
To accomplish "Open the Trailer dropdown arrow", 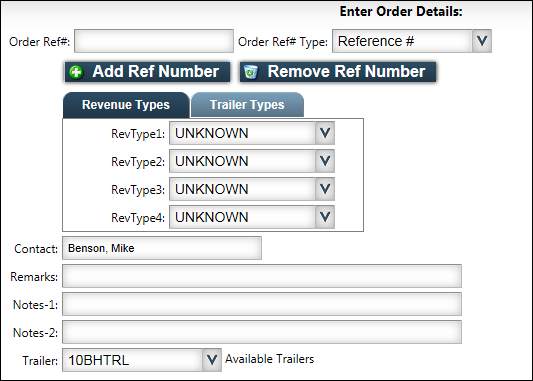I will click(212, 360).
